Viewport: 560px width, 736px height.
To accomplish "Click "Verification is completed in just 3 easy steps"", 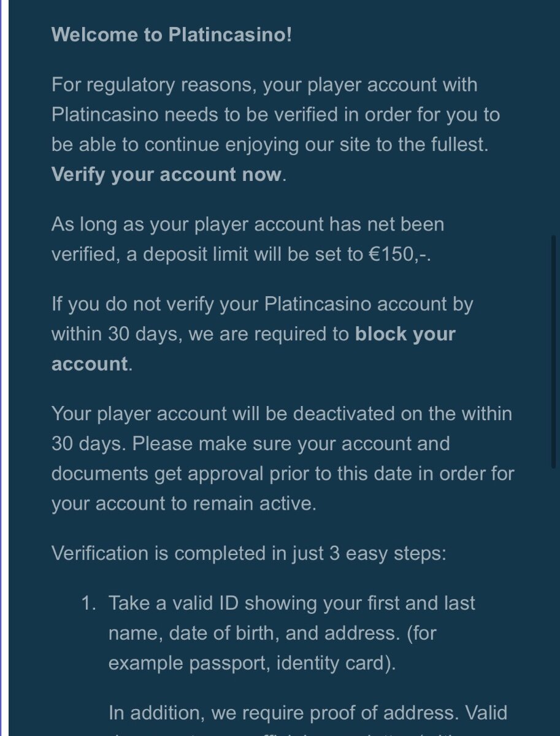I will pos(248,554).
